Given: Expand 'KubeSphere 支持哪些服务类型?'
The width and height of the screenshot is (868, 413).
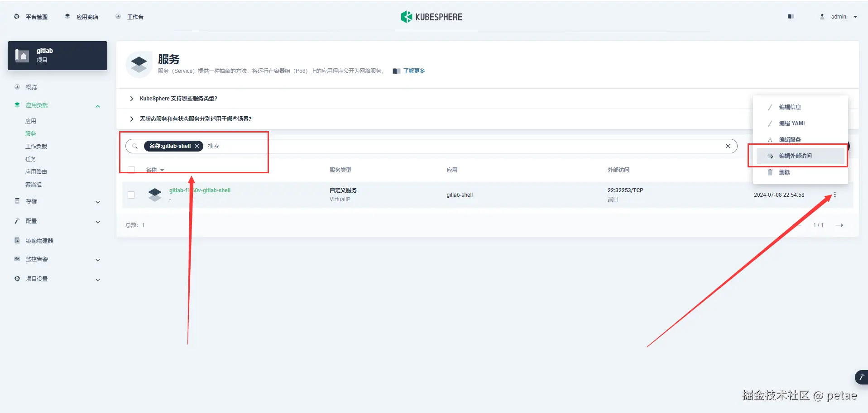Looking at the screenshot, I should [x=178, y=99].
